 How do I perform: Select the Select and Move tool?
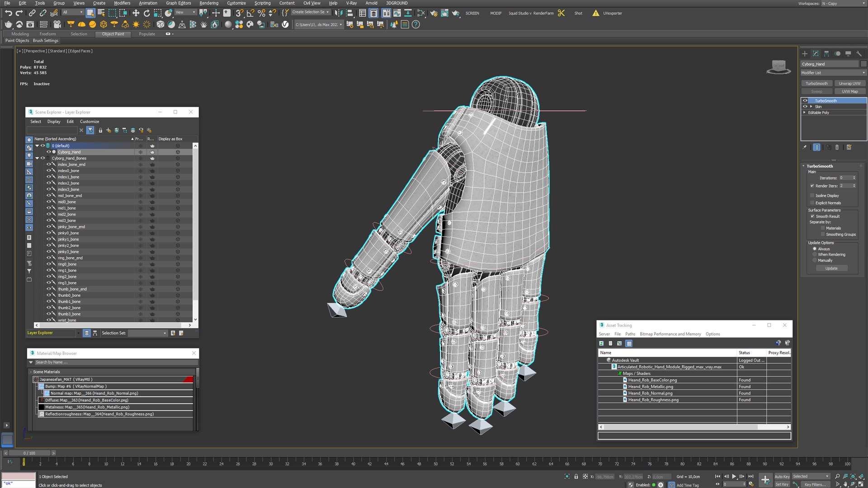(x=136, y=13)
